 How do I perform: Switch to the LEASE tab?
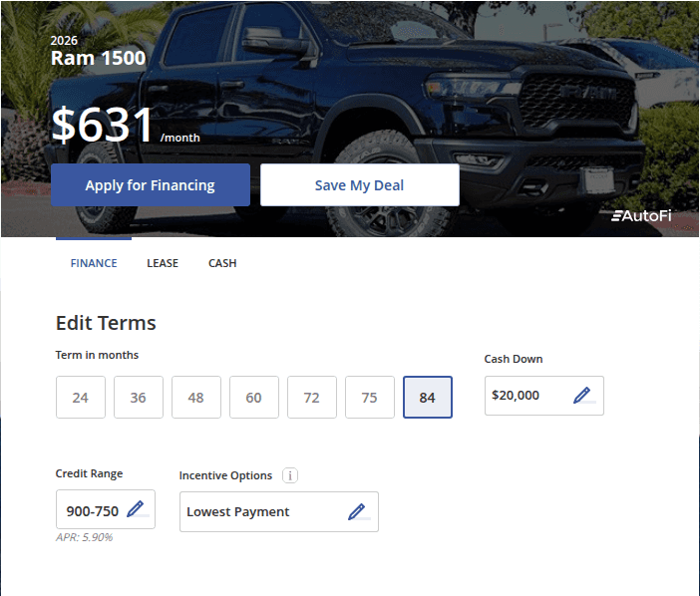[x=163, y=263]
